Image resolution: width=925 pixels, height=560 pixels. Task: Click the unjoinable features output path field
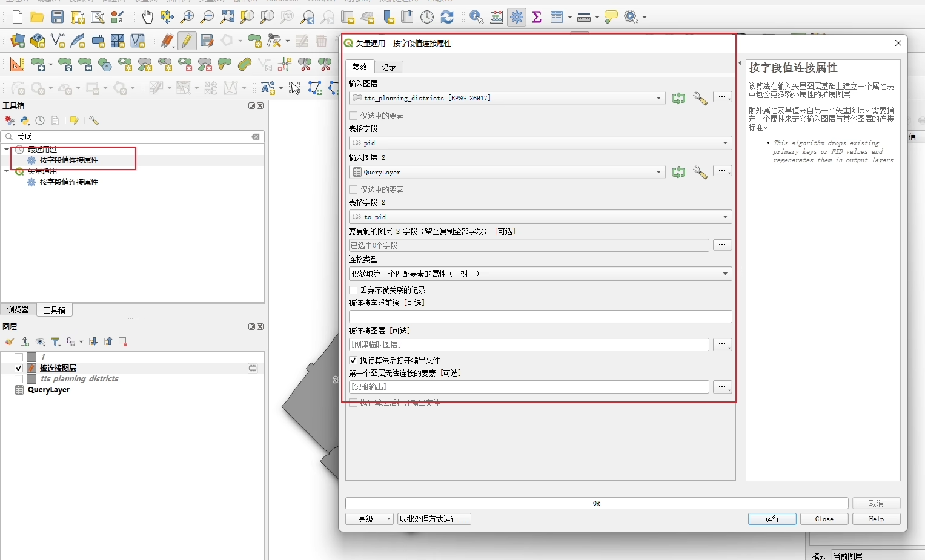click(529, 387)
